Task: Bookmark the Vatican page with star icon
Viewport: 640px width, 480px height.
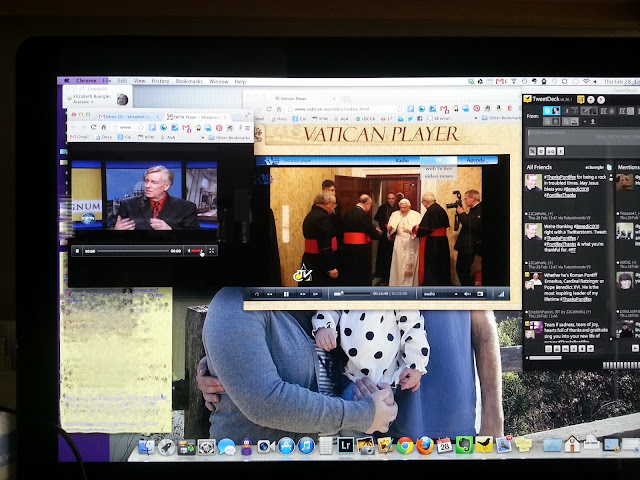Action: [399, 109]
